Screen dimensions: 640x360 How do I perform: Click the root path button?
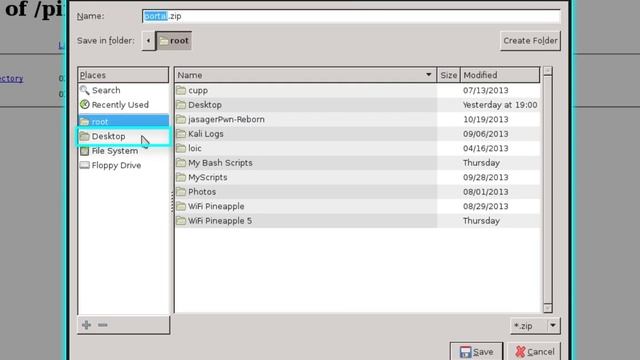[x=174, y=40]
